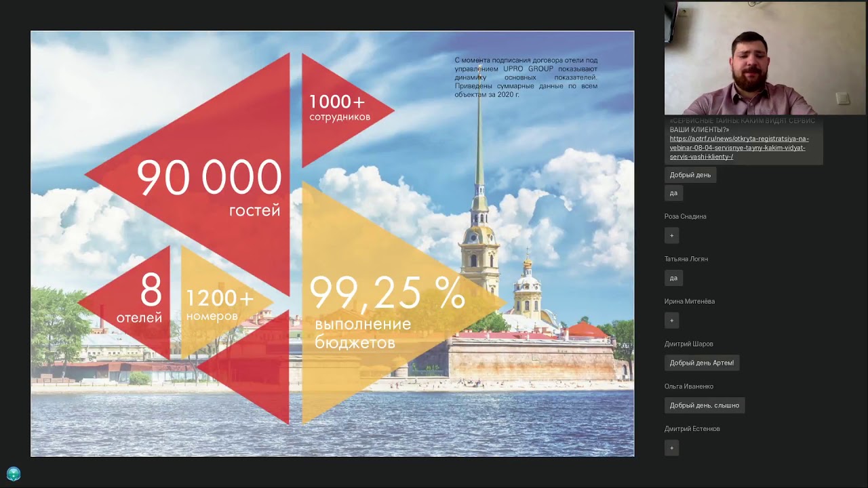Select the chat name 'Дмитрий Шаров'
Image resolution: width=868 pixels, height=488 pixels.
tap(688, 344)
